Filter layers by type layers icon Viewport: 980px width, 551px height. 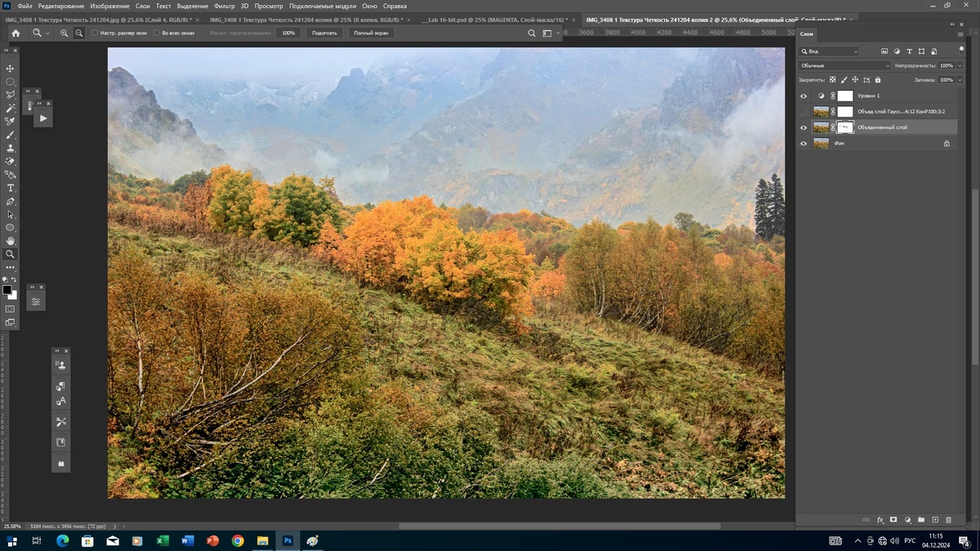pyautogui.click(x=910, y=51)
